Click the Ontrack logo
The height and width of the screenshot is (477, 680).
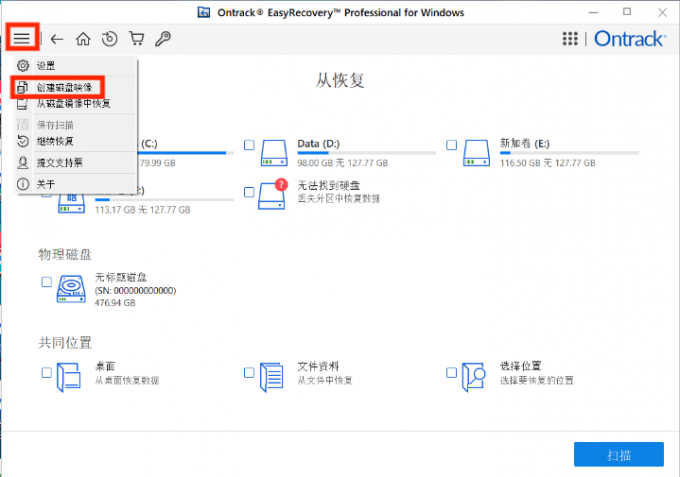[x=630, y=39]
